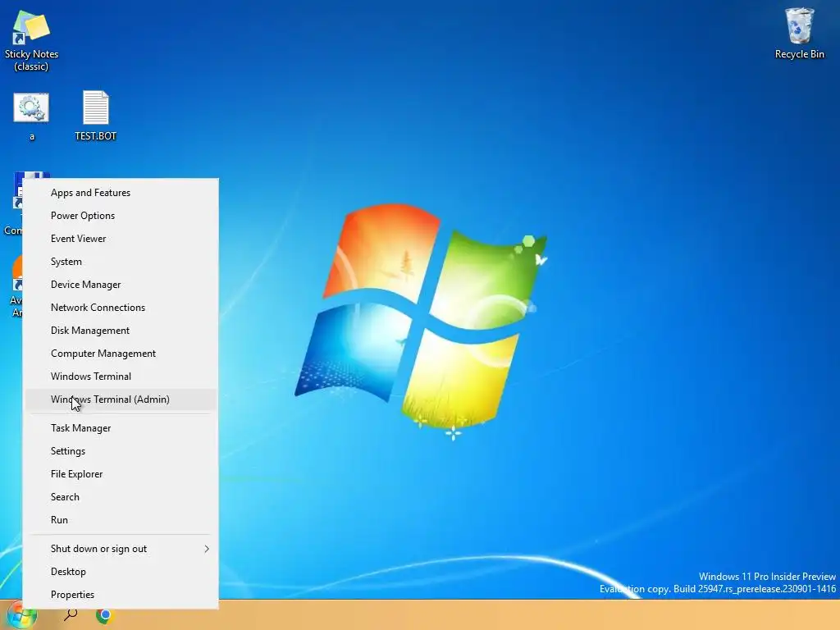Launch File Explorer from the menu
Screen dimensions: 840x630
click(x=121, y=475)
